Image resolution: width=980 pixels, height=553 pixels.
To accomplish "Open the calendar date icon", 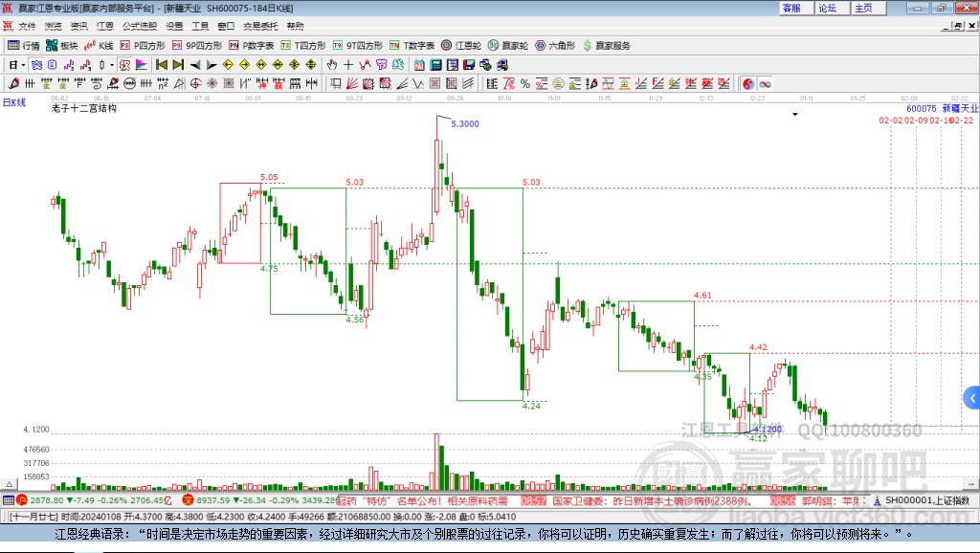I will click(419, 65).
